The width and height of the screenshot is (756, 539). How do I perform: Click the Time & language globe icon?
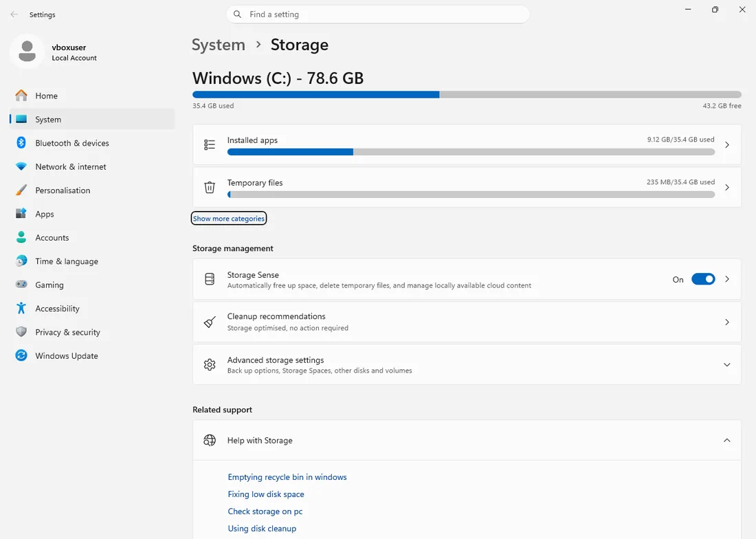click(21, 261)
